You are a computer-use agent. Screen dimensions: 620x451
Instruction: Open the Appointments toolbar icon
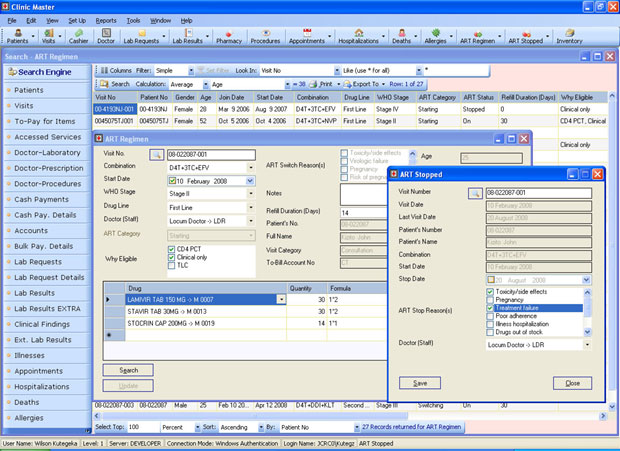click(307, 36)
